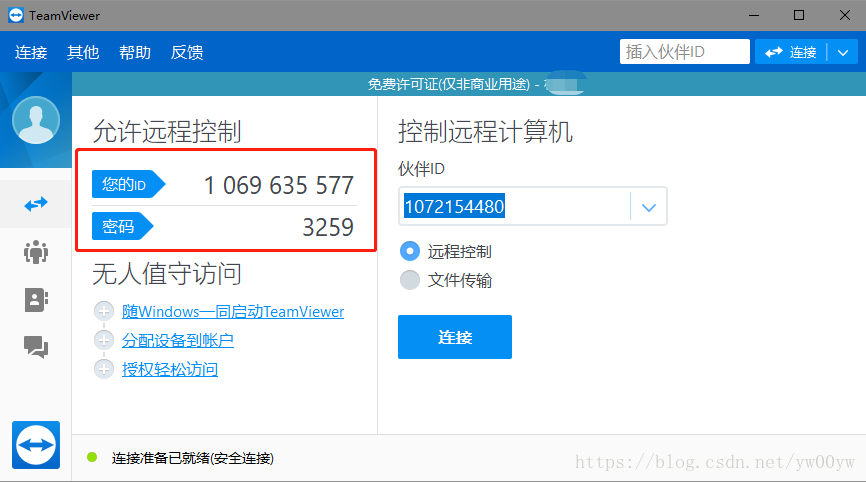Click plus icon beside 授权轻松访问
The height and width of the screenshot is (482, 866).
[104, 369]
